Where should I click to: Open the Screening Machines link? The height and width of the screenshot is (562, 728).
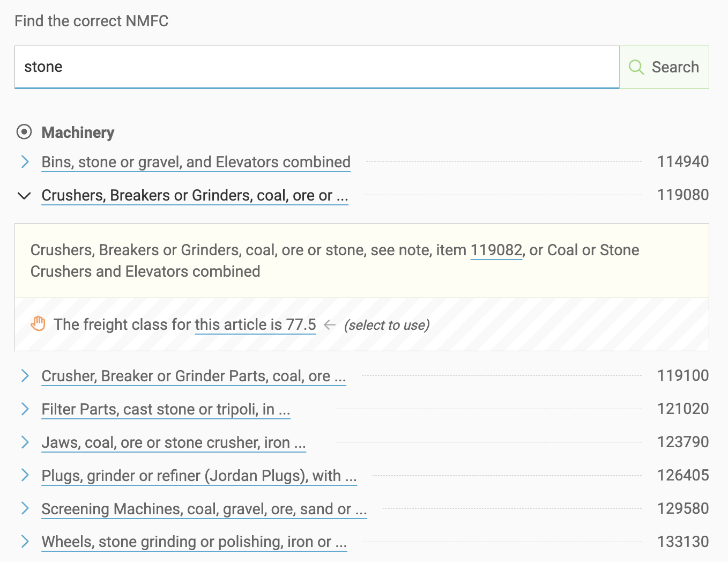[x=204, y=509]
